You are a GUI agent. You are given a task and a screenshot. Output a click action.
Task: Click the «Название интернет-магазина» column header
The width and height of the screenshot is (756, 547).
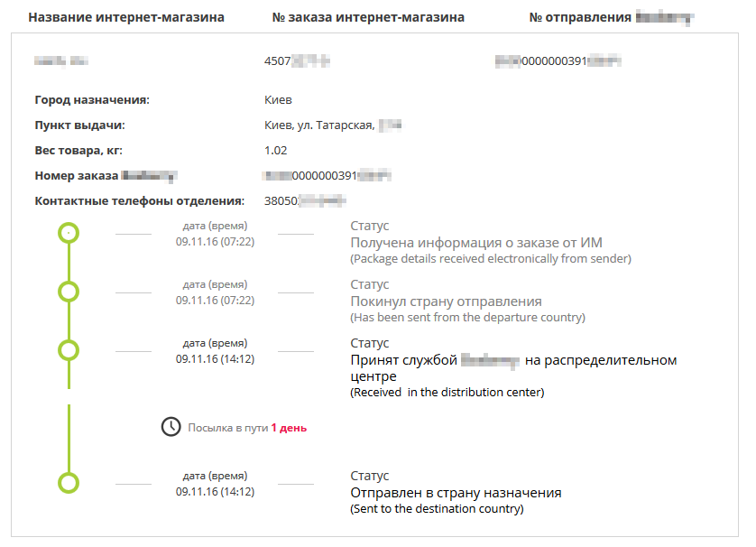tap(126, 17)
